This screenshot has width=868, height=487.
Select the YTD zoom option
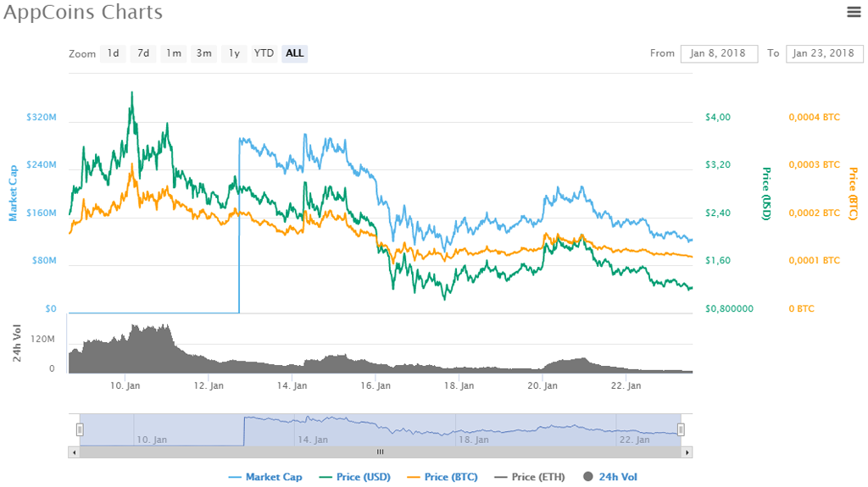coord(264,53)
